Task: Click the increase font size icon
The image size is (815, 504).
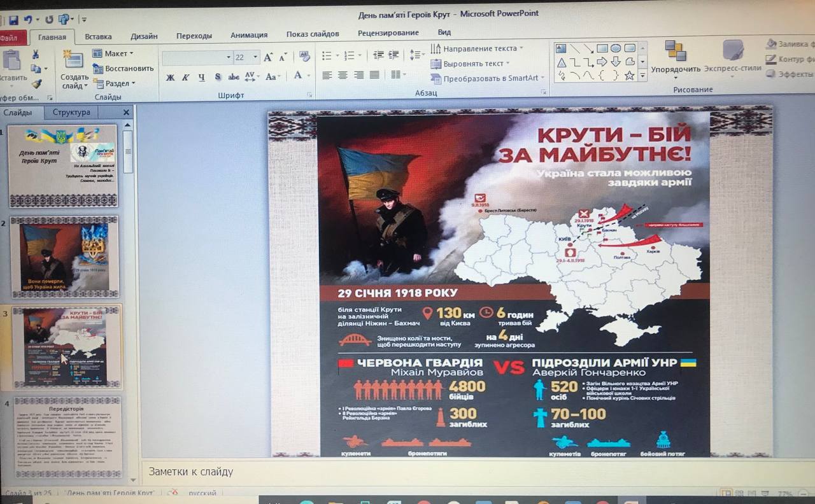Action: click(x=269, y=57)
